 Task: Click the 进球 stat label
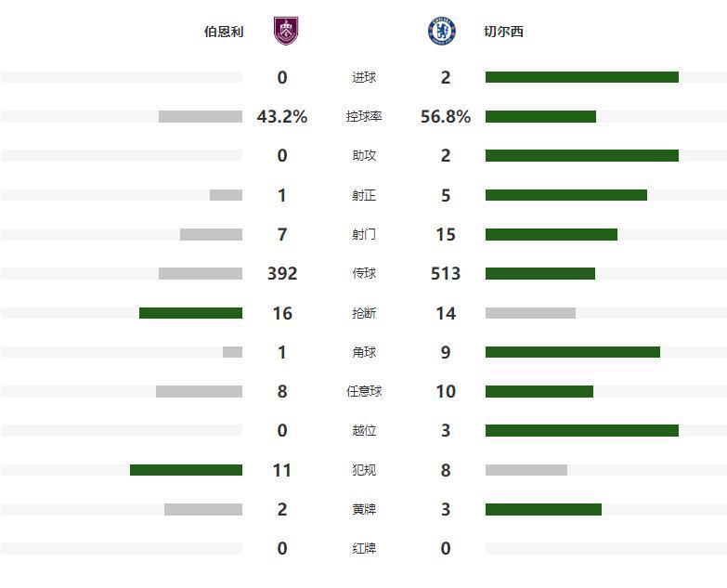point(364,78)
